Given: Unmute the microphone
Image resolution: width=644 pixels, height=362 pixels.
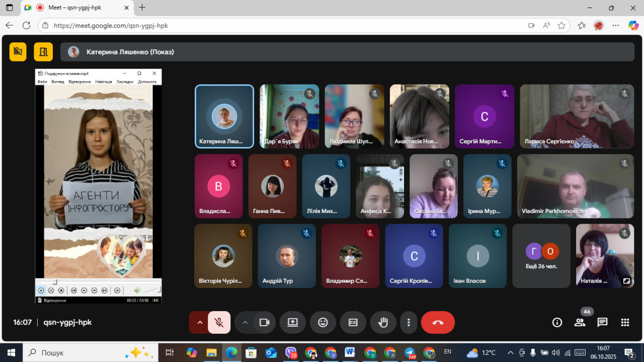Looking at the screenshot, I should point(219,323).
